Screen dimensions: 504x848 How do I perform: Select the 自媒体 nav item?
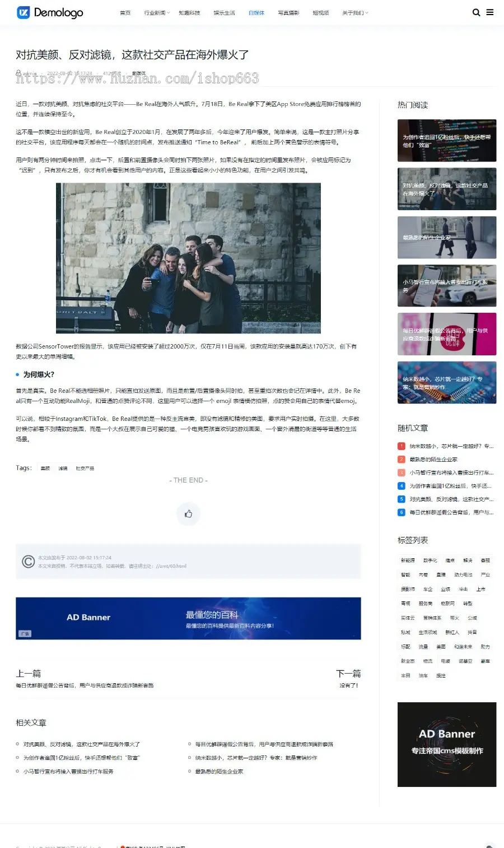(x=256, y=13)
